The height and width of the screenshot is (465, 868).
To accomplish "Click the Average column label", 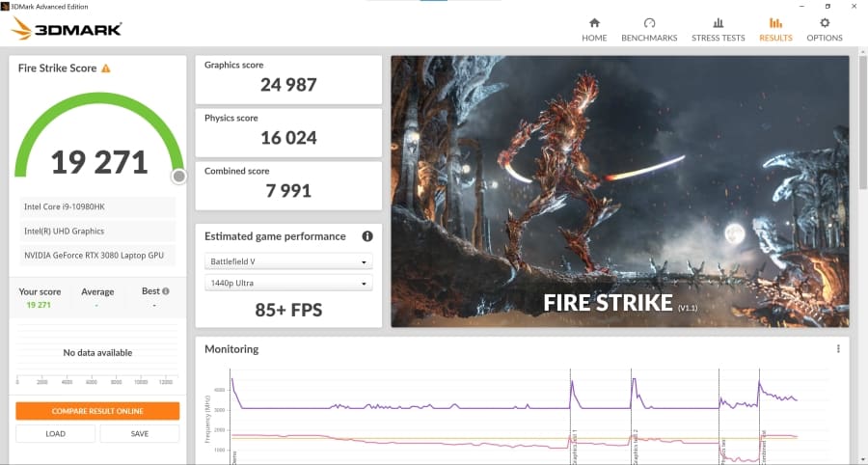I will coord(97,291).
